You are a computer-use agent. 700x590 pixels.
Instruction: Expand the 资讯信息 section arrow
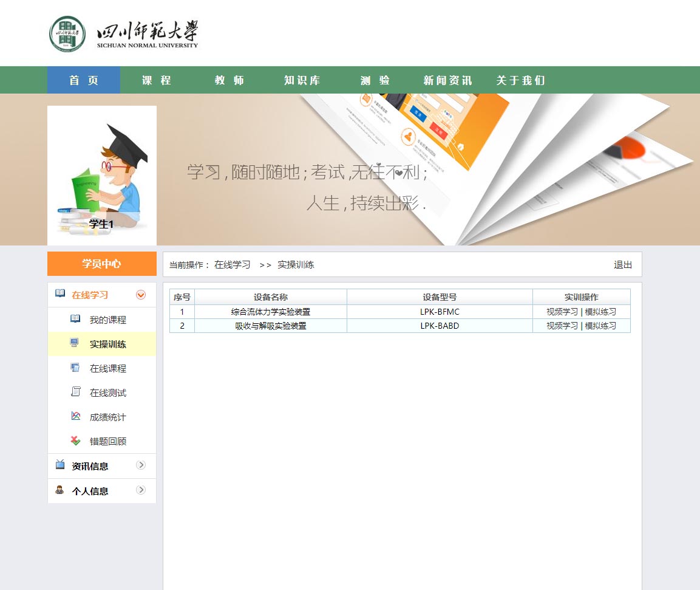(141, 465)
